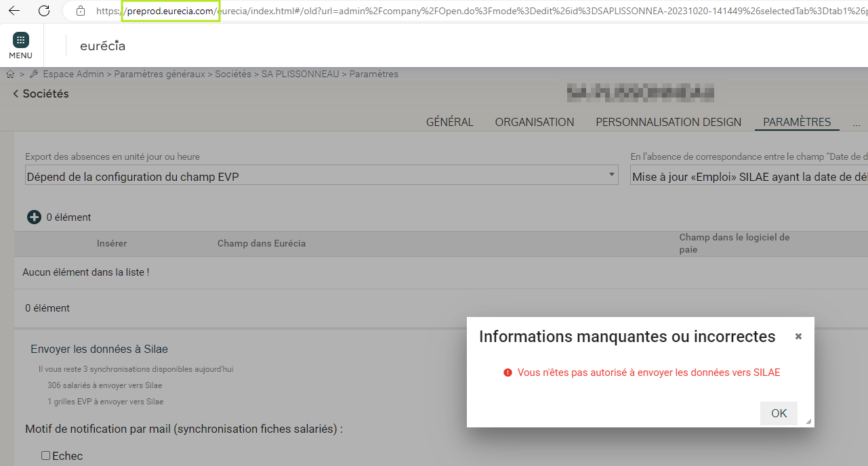
Task: Expand the more tabs ellipsis
Action: coord(856,123)
